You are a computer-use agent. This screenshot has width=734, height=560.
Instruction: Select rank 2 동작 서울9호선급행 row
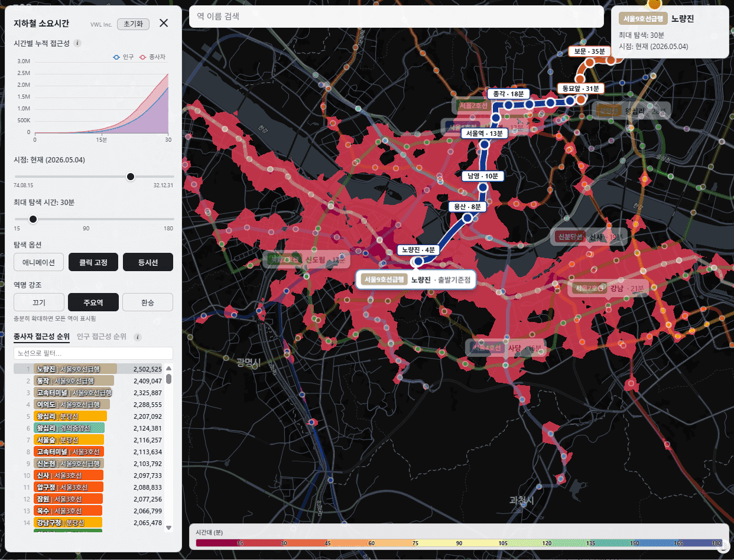point(88,381)
